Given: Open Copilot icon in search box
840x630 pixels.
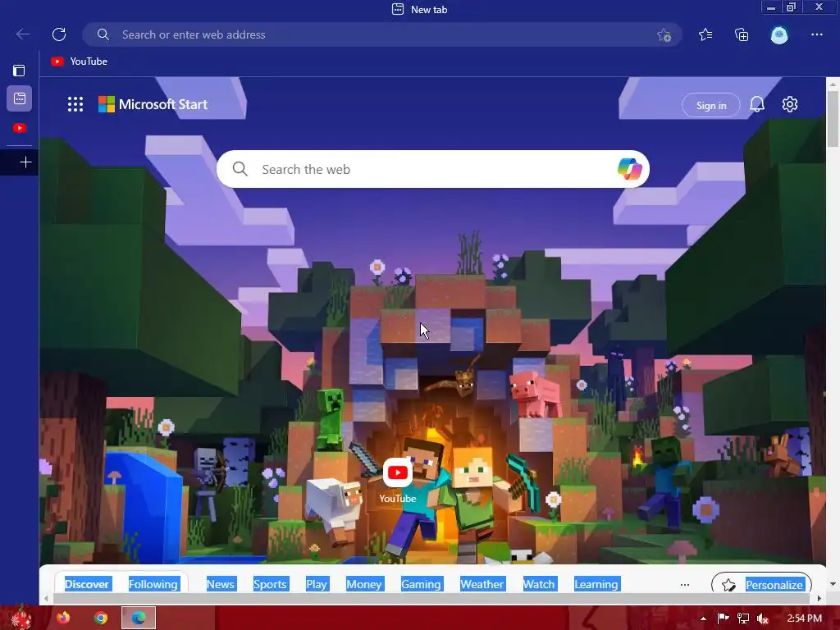Looking at the screenshot, I should click(x=629, y=169).
